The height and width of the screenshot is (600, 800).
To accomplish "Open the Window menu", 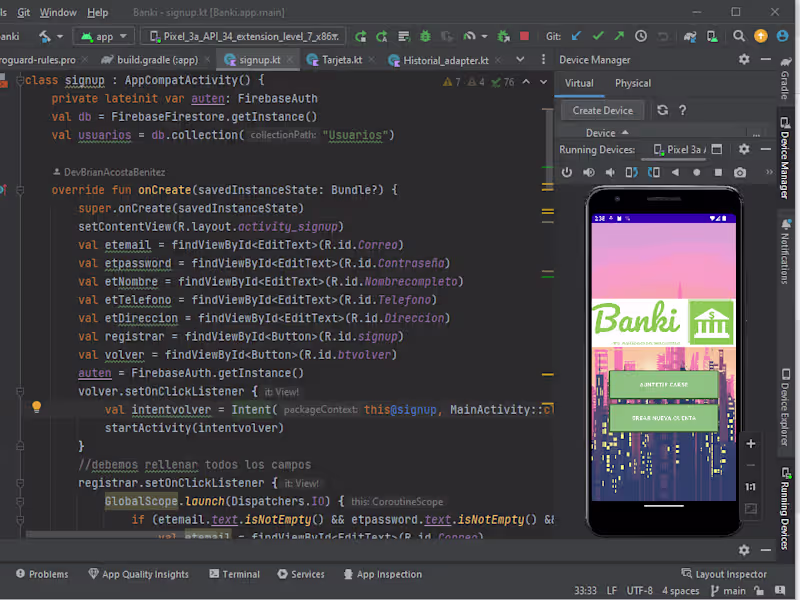I will 58,12.
